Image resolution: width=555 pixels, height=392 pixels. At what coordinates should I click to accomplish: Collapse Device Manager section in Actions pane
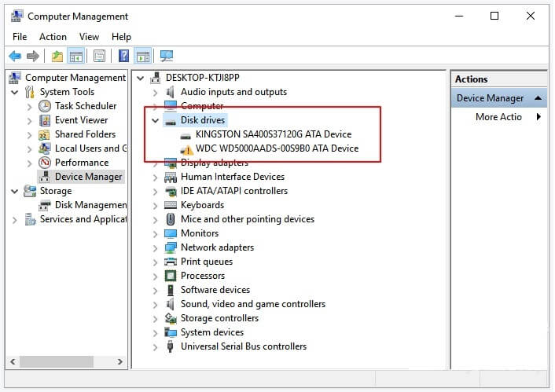(538, 98)
